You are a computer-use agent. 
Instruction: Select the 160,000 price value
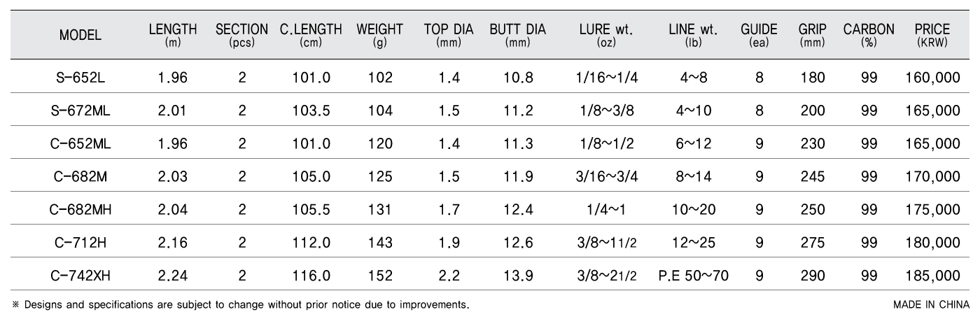point(932,78)
